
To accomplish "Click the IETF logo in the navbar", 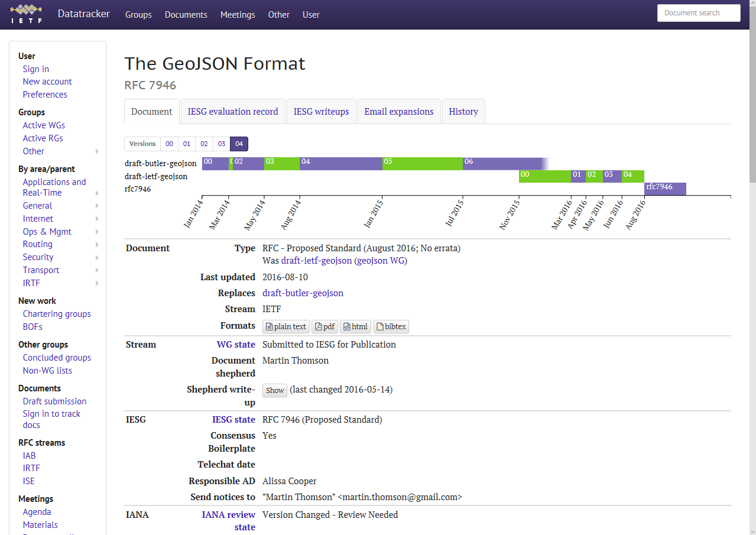I will [26, 14].
